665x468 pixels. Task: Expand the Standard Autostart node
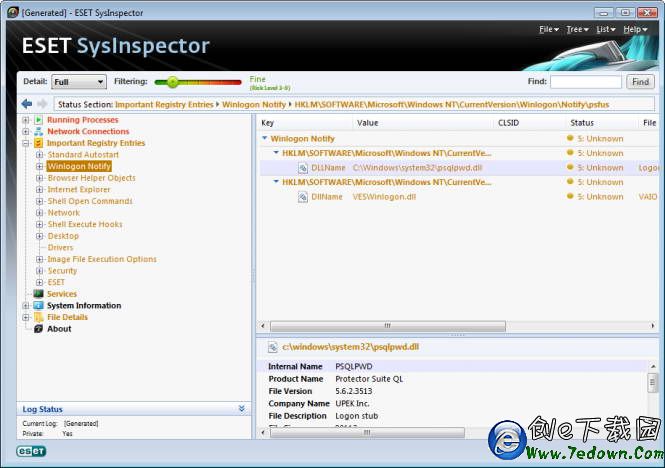coord(39,155)
